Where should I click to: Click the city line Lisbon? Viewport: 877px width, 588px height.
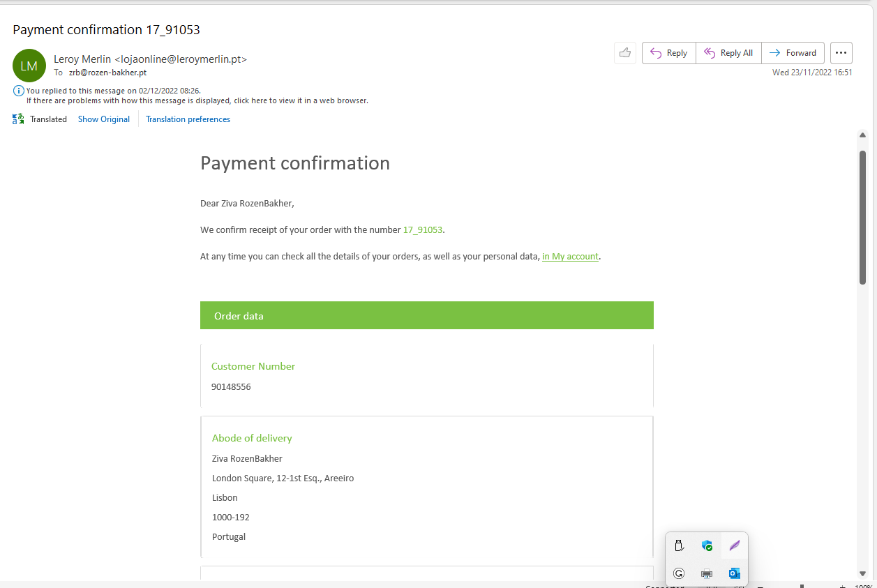click(x=225, y=498)
